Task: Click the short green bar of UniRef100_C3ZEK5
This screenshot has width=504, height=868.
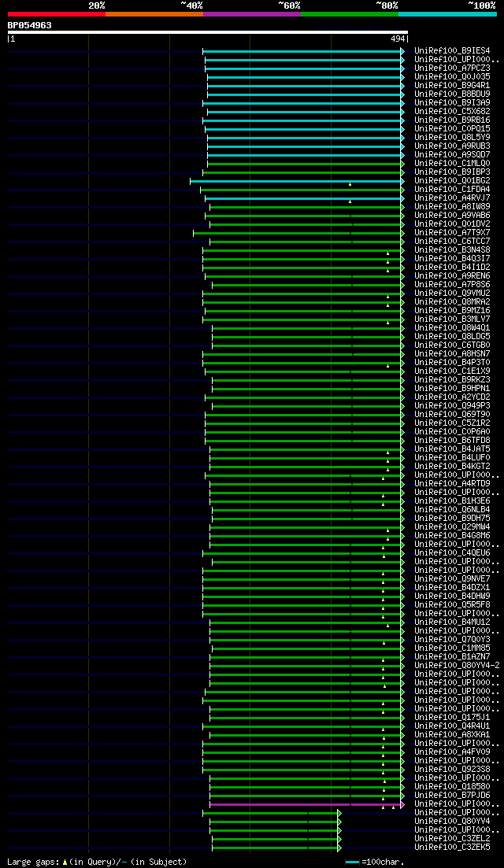Action: 276,848
